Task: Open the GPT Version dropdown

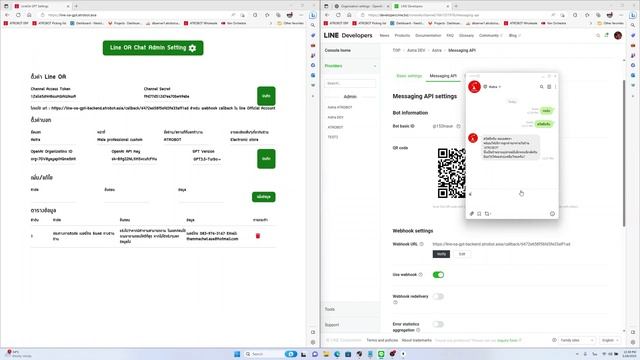Action: [207, 159]
